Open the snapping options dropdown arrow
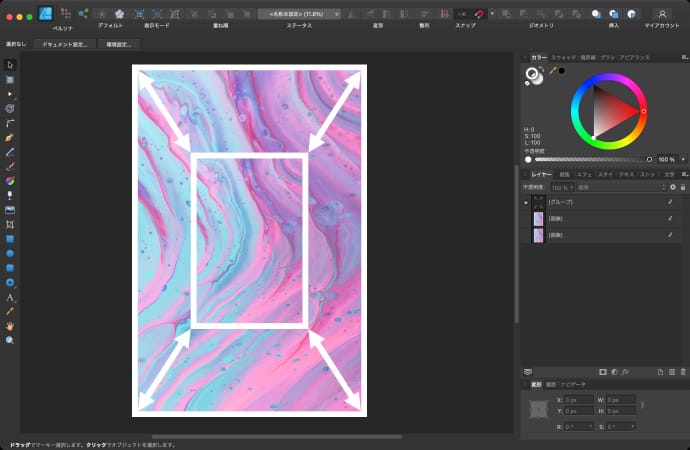The width and height of the screenshot is (690, 450). pos(492,14)
